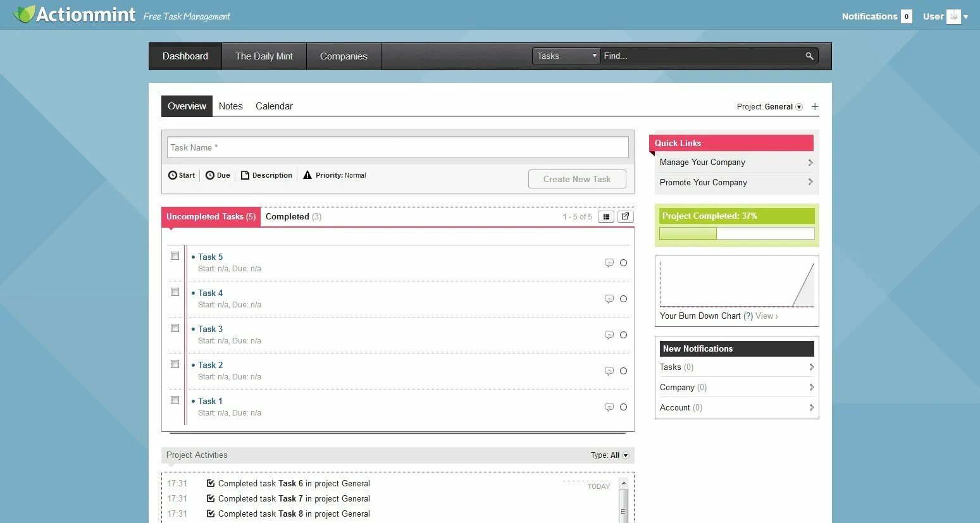The image size is (980, 523).
Task: Open the activity Type All dropdown
Action: (x=626, y=455)
